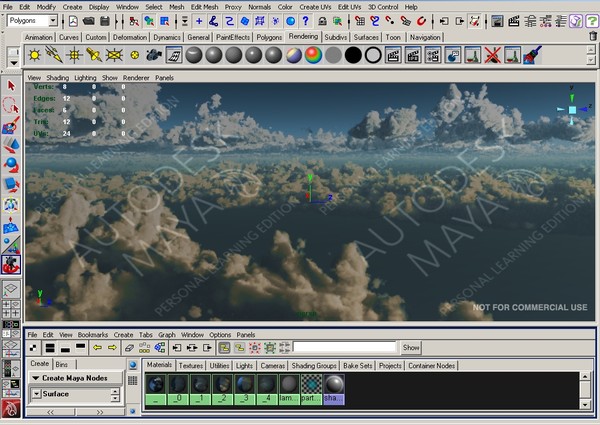Viewport: 600px width, 425px height.
Task: Switch to the Polygons shelf tab
Action: click(269, 37)
